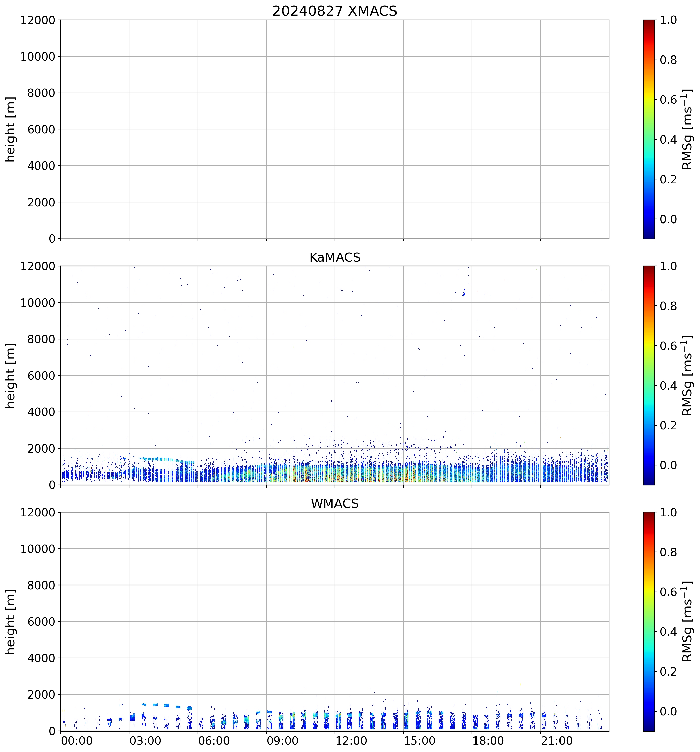Click the KaMACS panel colorbar
Image resolution: width=700 pixels, height=752 pixels.
pos(649,375)
